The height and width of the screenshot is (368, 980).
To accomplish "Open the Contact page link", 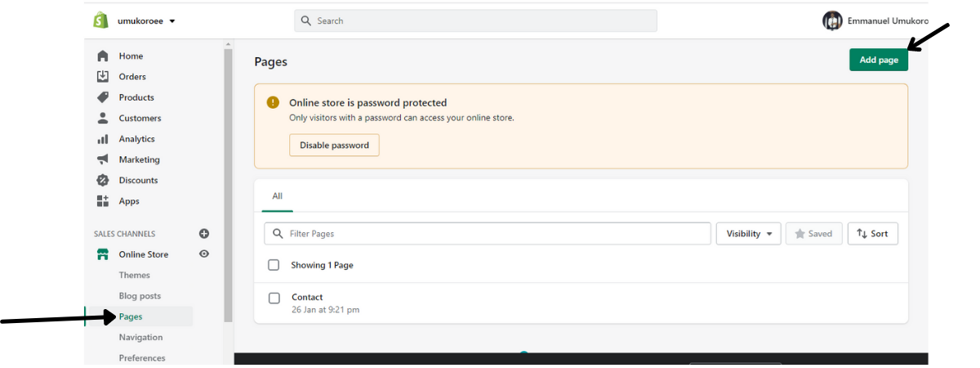I will tap(307, 297).
